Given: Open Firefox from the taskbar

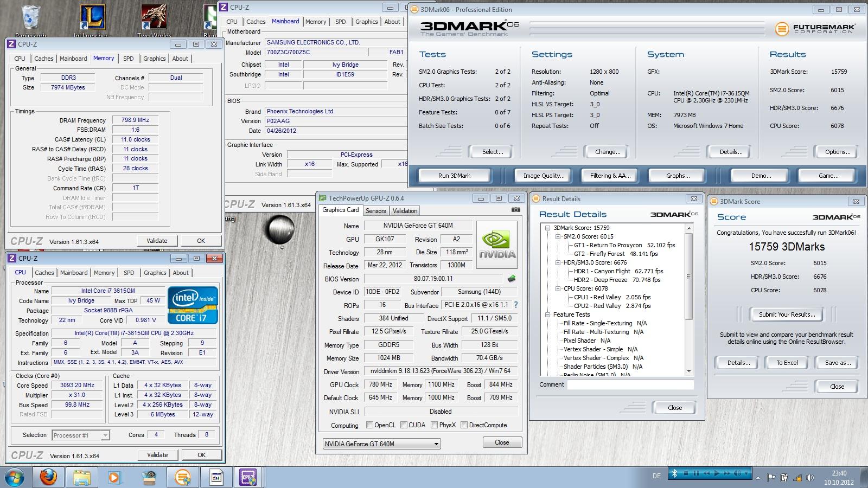Looking at the screenshot, I should click(48, 477).
